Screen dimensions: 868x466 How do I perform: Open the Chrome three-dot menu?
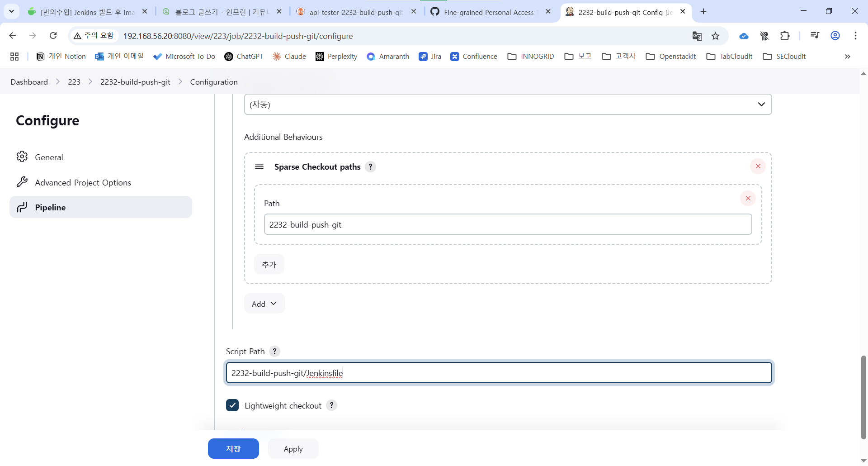pyautogui.click(x=856, y=36)
